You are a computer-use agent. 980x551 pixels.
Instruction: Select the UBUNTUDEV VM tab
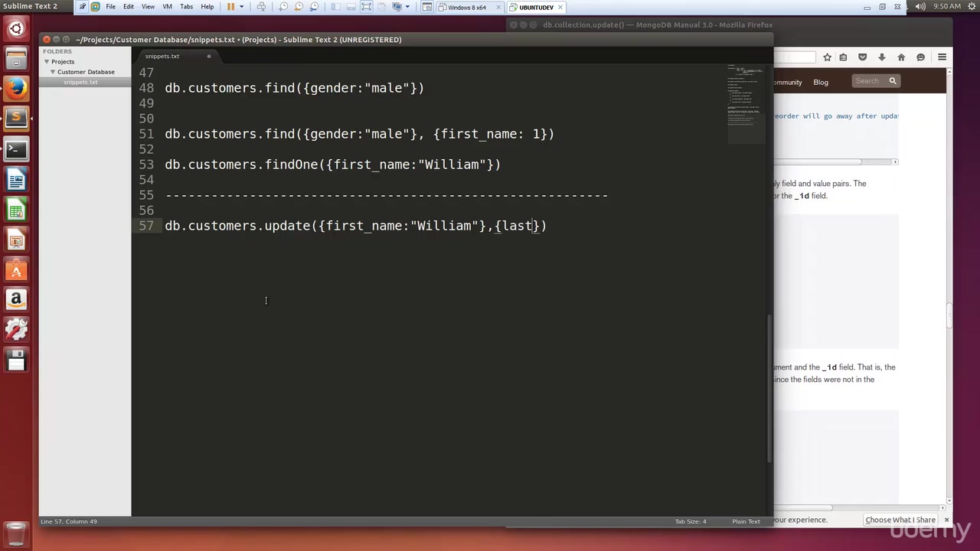[536, 8]
